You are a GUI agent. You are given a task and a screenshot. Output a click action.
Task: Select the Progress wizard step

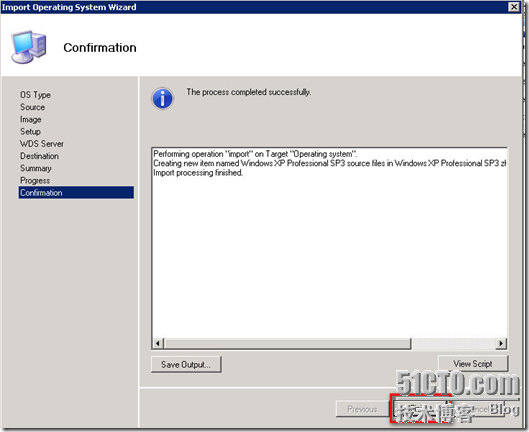(x=35, y=181)
